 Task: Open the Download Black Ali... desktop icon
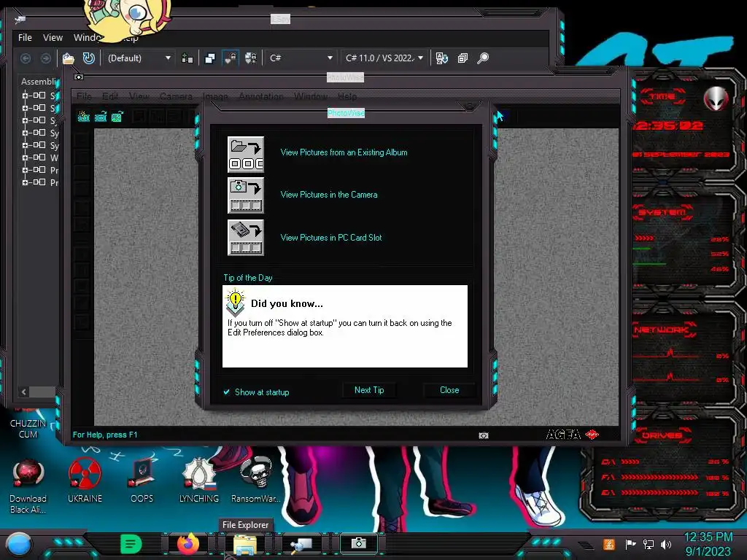28,486
